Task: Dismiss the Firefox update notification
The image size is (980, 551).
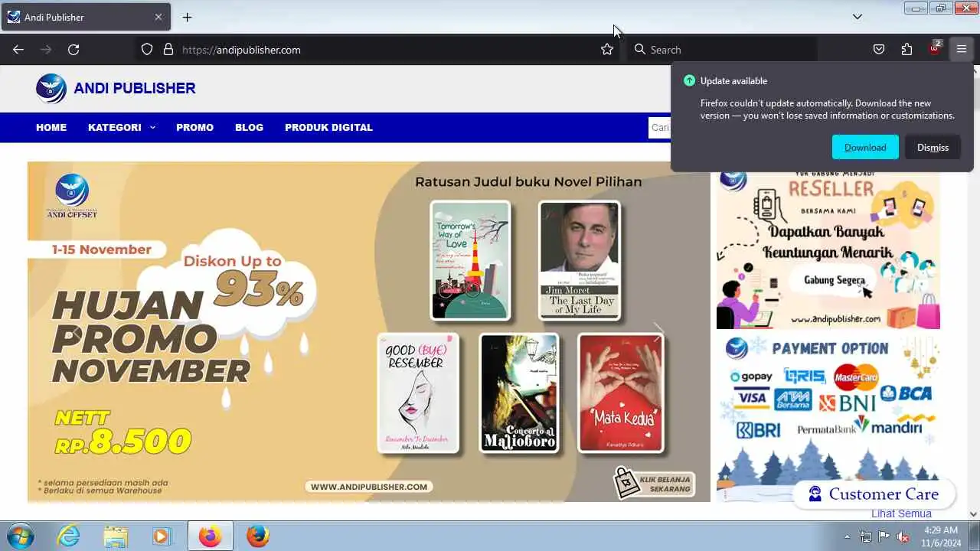Action: click(933, 147)
